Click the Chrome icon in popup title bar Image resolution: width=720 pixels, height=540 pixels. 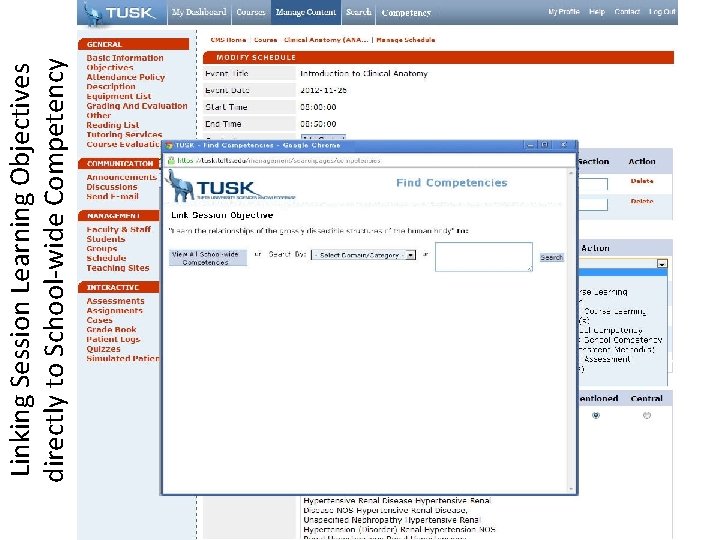(x=169, y=146)
